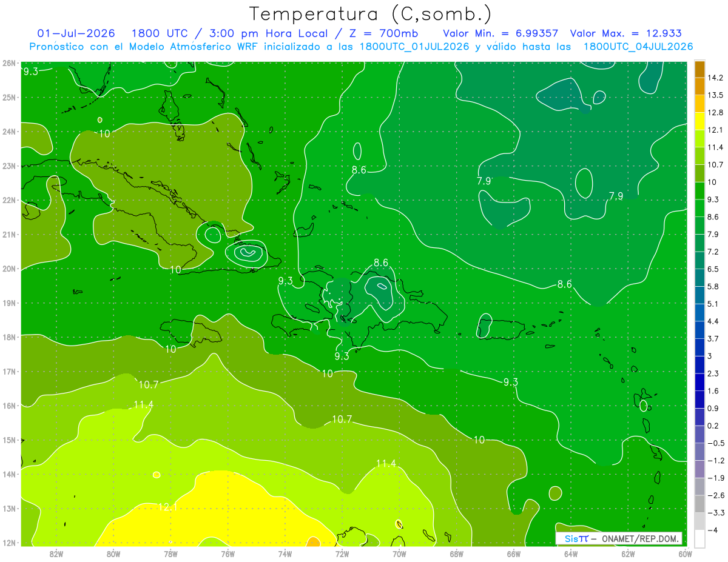This screenshot has width=728, height=562.
Task: Click the "12.1" contour label on the map
Action: 167,507
